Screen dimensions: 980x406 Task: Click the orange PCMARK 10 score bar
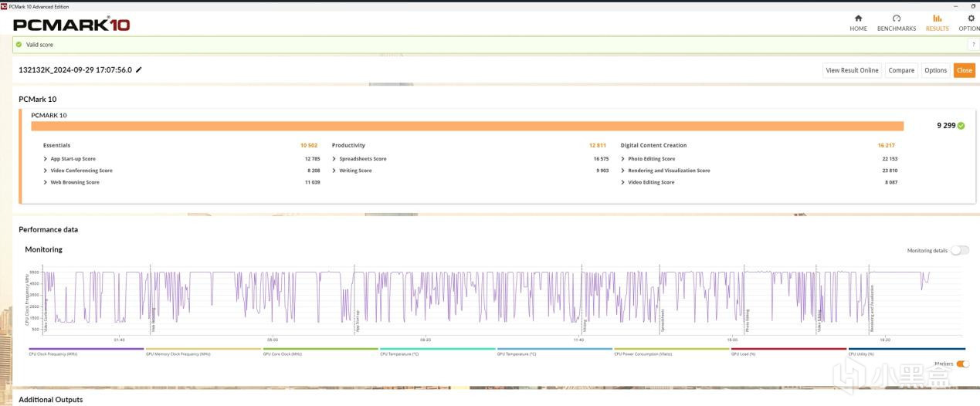pos(467,126)
